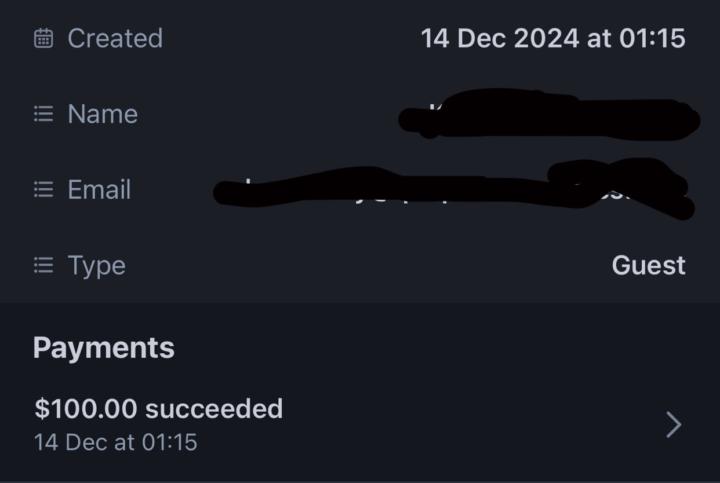The height and width of the screenshot is (483, 720).
Task: Click the 01:15 time in the Created row
Action: [650, 39]
